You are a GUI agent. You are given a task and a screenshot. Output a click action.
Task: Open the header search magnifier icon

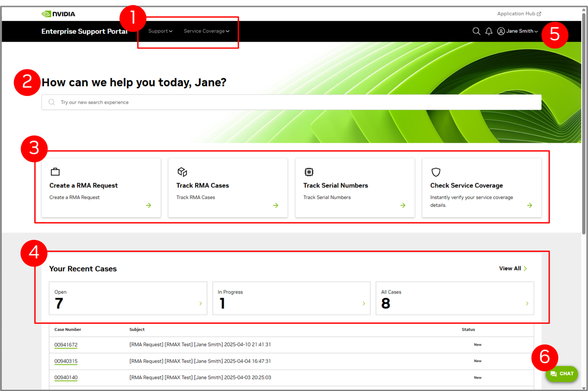[x=476, y=31]
